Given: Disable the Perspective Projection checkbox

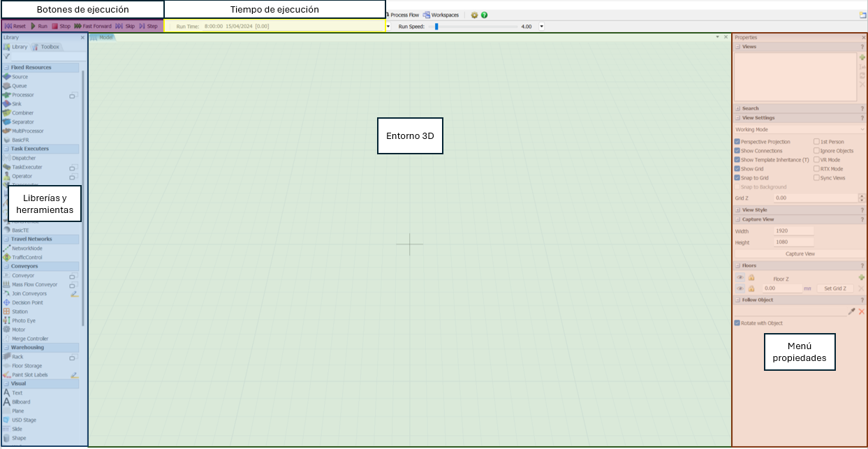Looking at the screenshot, I should point(737,142).
